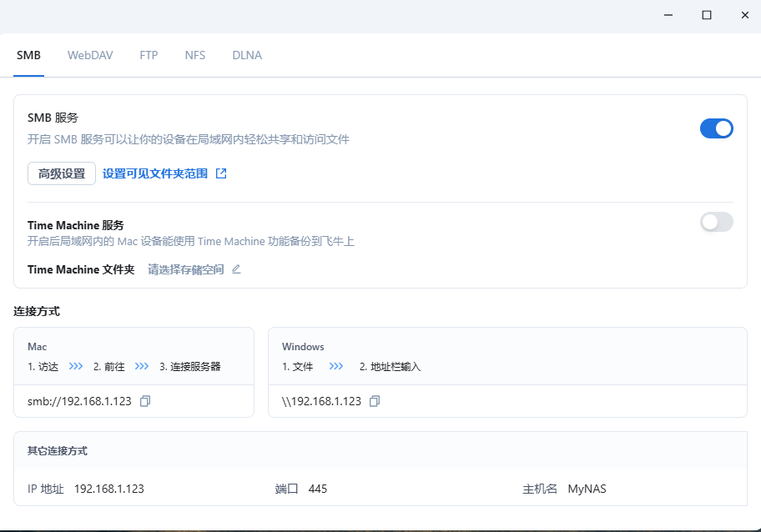Click the Time Machine 文件夹 label
The height and width of the screenshot is (532, 761).
coord(81,269)
